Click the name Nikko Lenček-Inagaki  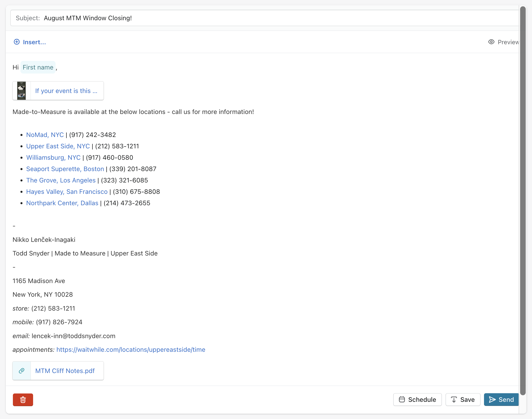point(44,240)
